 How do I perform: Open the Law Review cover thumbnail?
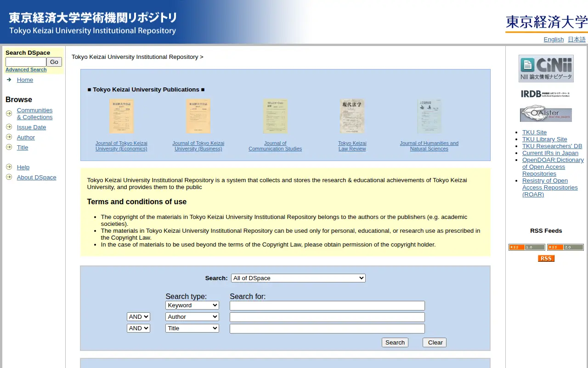click(352, 116)
